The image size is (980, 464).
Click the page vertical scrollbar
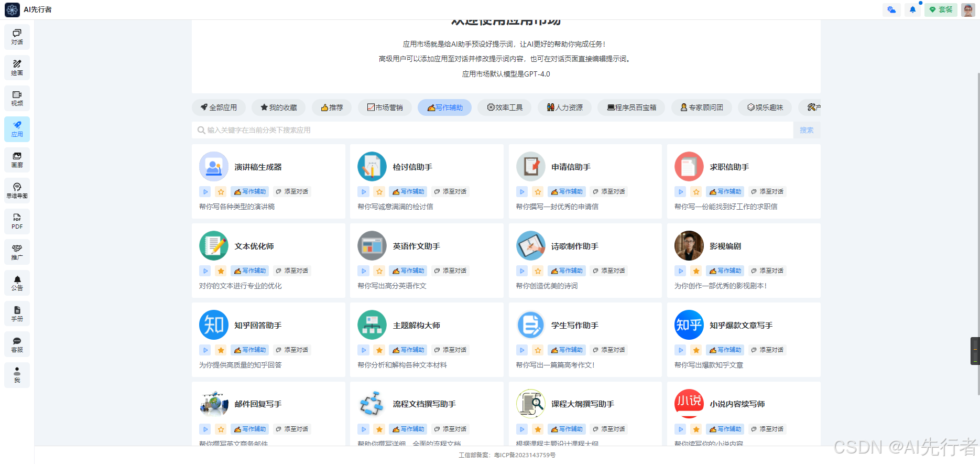coord(978,233)
